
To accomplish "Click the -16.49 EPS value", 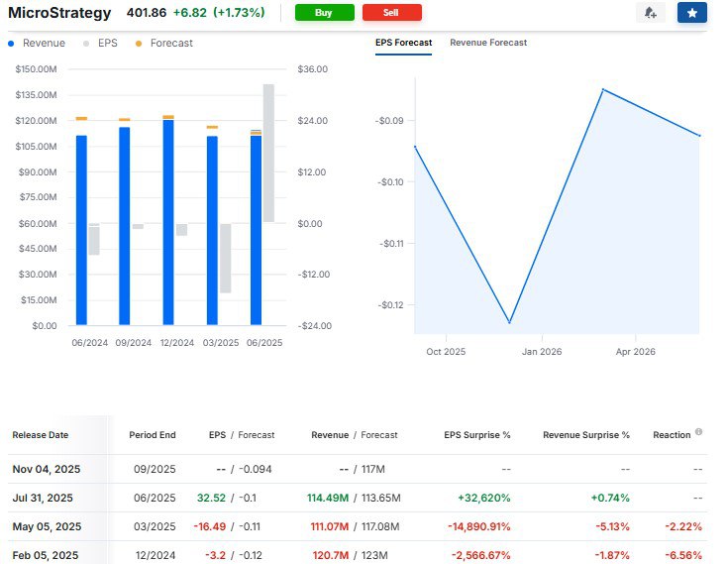I will click(210, 527).
